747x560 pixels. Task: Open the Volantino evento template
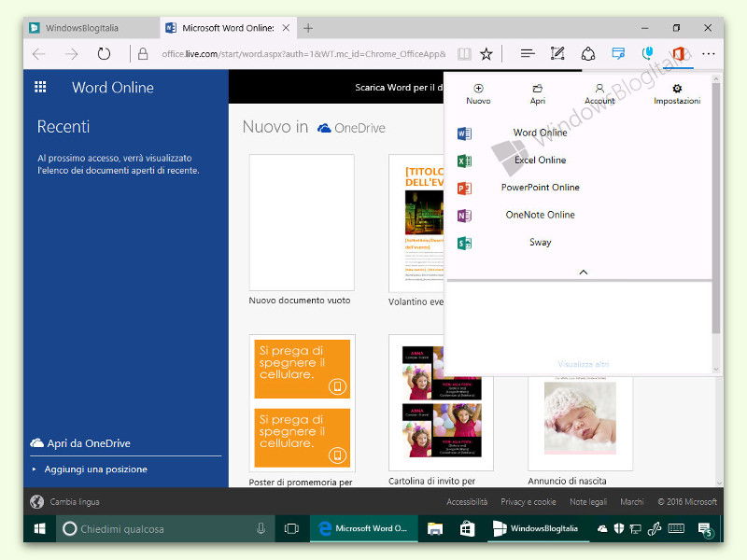416,224
